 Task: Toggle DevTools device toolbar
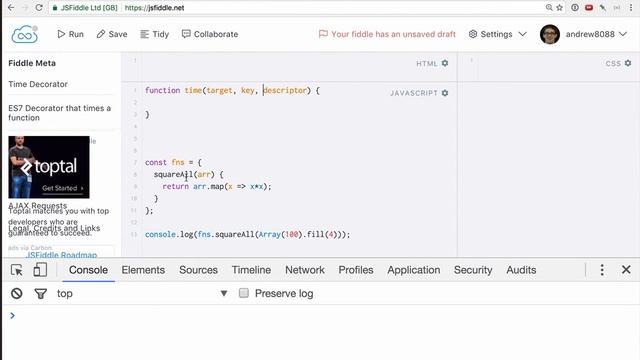(x=40, y=270)
